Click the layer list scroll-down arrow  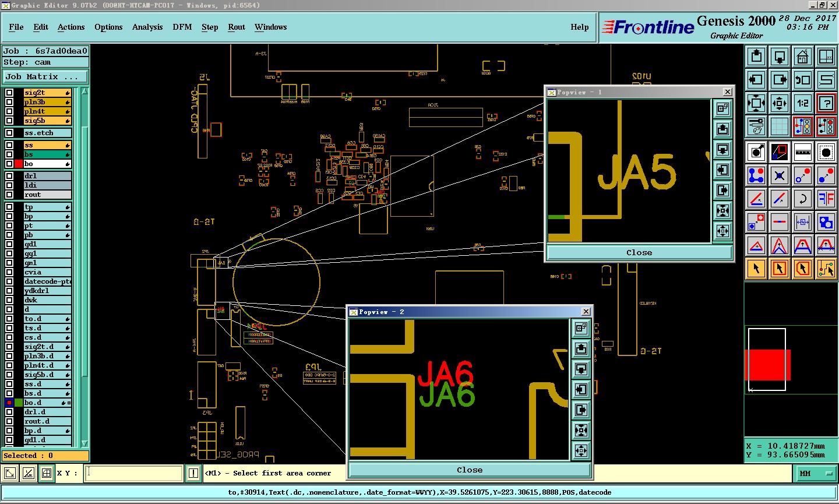[x=84, y=443]
